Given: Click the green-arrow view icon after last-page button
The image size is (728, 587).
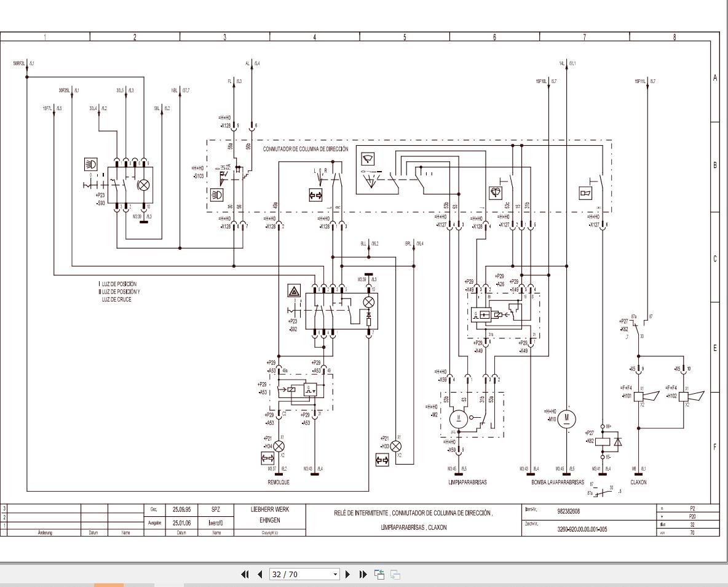Looking at the screenshot, I should tap(379, 574).
